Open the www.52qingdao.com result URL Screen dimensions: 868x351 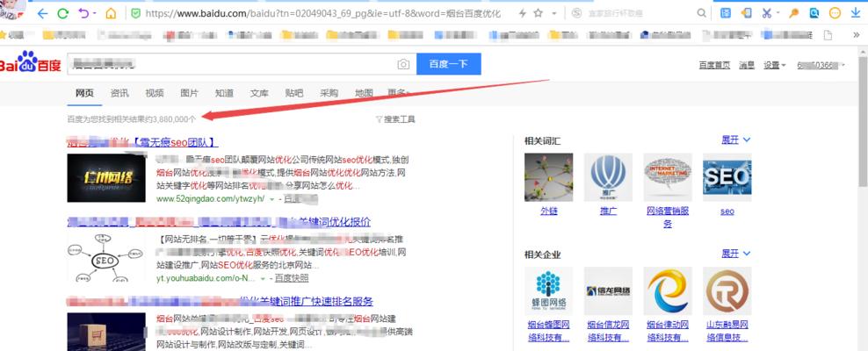pos(210,198)
